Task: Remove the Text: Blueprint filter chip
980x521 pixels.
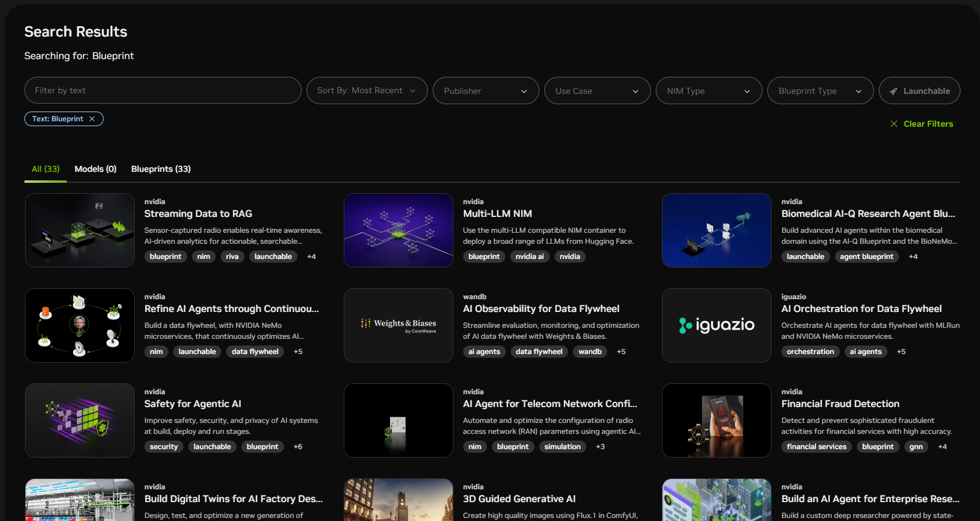Action: [x=92, y=119]
